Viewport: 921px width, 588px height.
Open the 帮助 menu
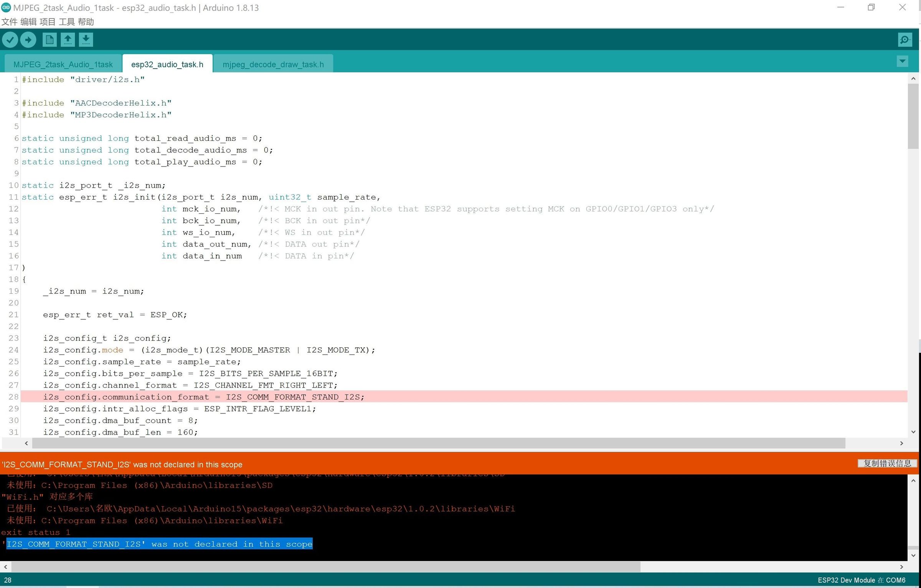point(86,22)
